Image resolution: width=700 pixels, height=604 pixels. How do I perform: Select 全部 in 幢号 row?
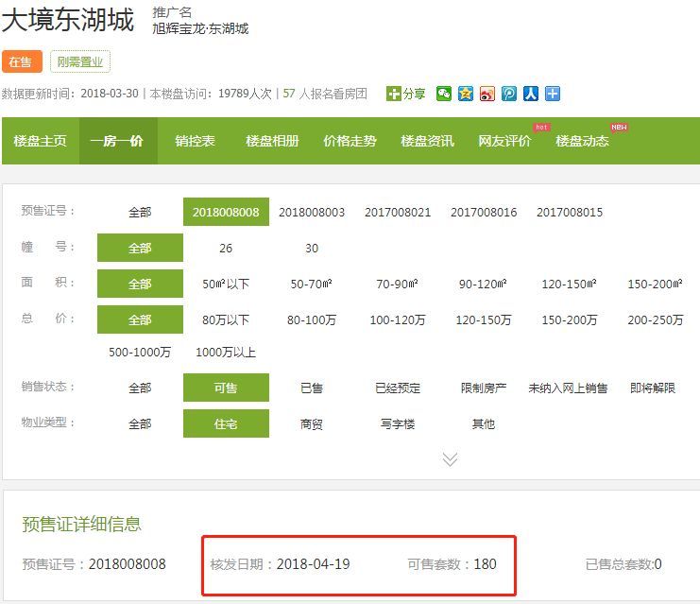click(x=140, y=248)
